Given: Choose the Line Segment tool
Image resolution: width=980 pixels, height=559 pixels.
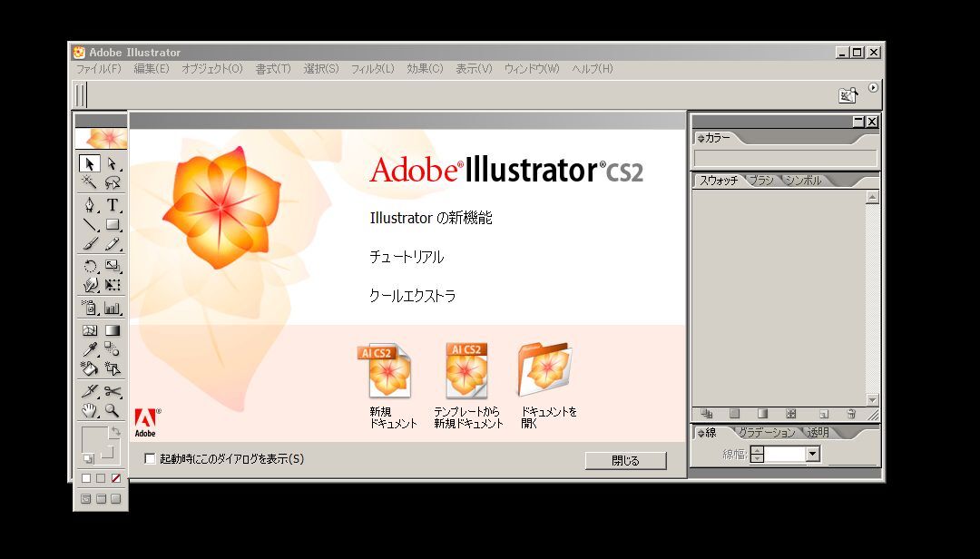Looking at the screenshot, I should click(x=89, y=224).
